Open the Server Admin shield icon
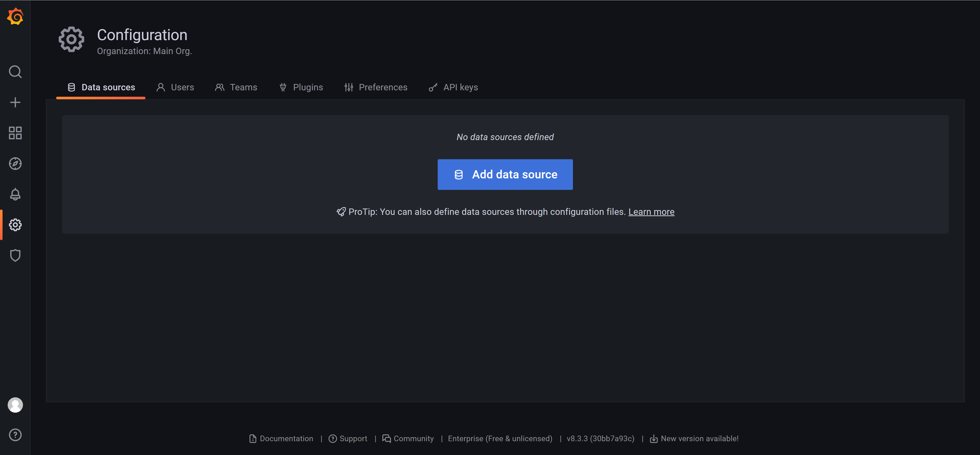 [x=15, y=255]
